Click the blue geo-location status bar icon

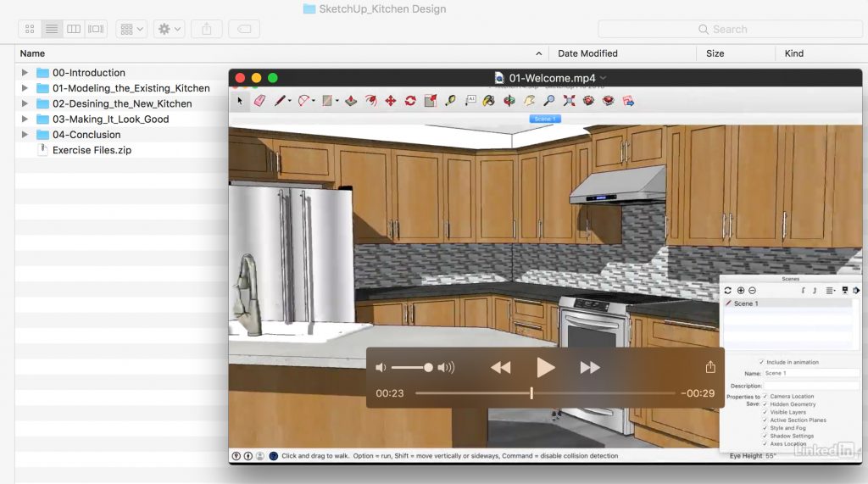(274, 456)
